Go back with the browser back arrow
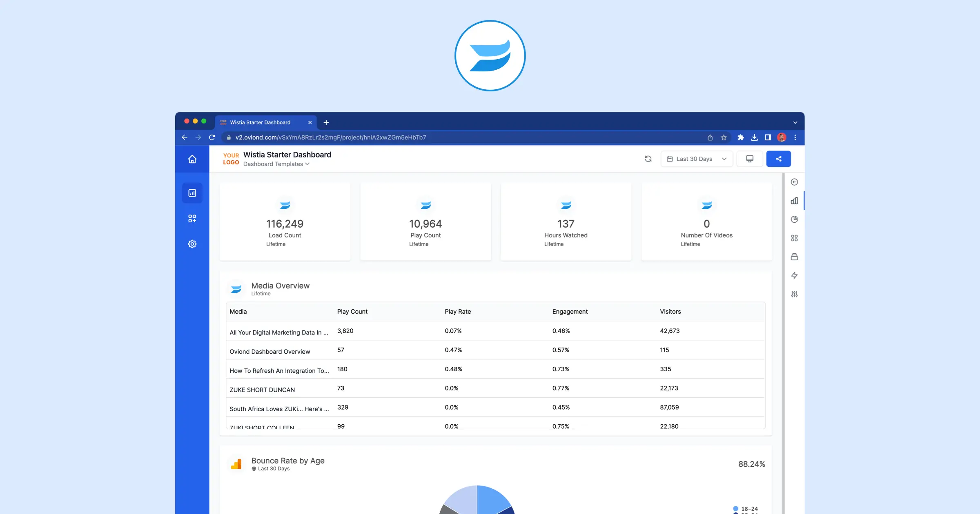Viewport: 980px width, 514px height. point(185,137)
